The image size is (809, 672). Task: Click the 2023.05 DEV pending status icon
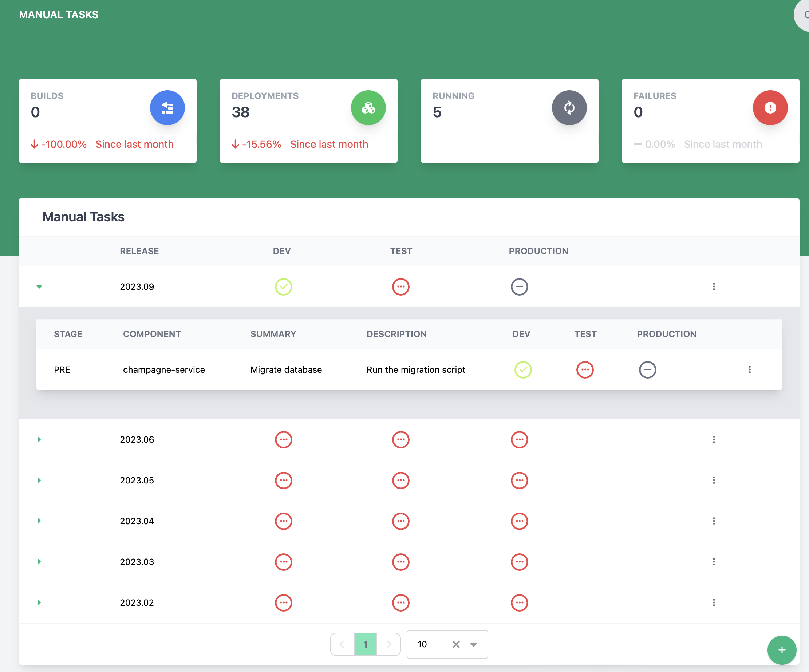[x=284, y=480]
